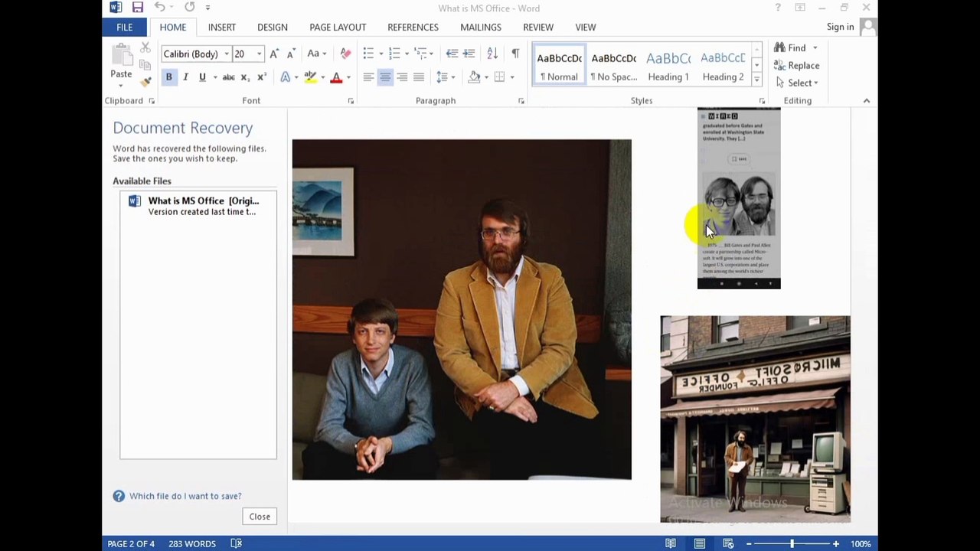Viewport: 980px width, 551px height.
Task: Click the Shrink Font icon
Action: [x=291, y=54]
